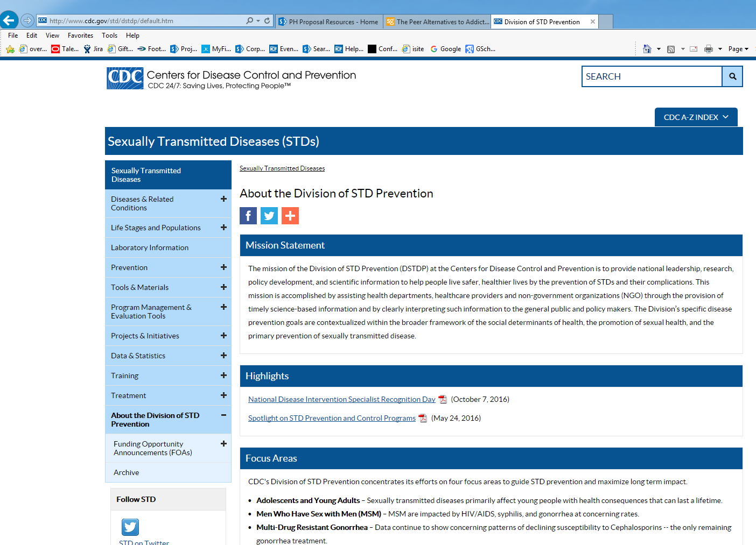Switch to The Peer Alternatives to Addict... tab
Image resolution: width=756 pixels, height=545 pixels.
(437, 22)
